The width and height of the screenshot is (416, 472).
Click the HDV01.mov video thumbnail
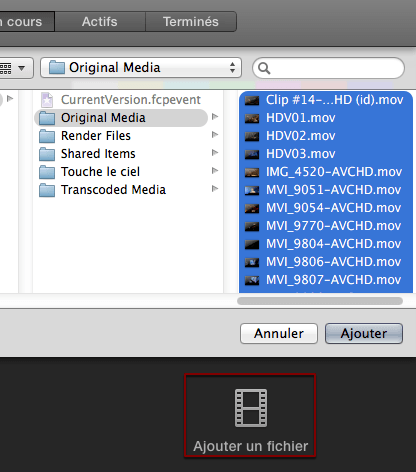coord(252,118)
